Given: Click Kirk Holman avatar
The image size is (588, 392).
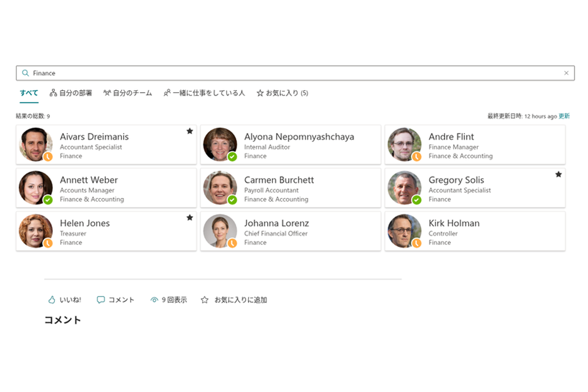Looking at the screenshot, I should 404,230.
